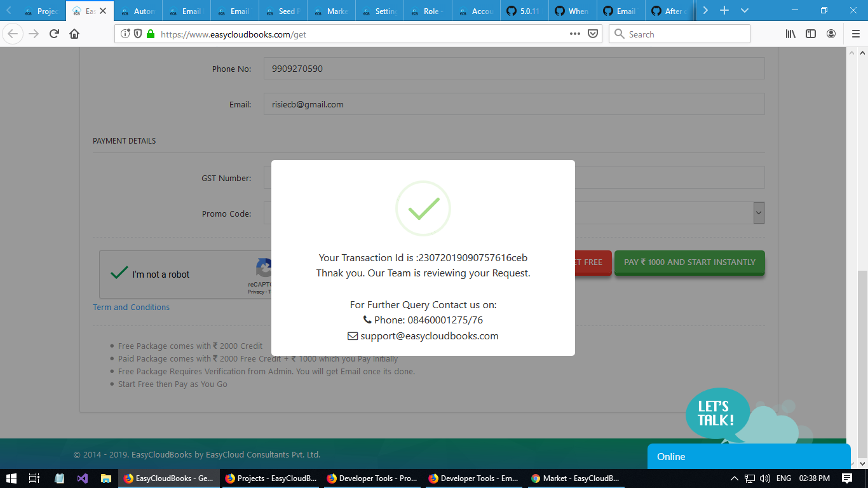Click the Email input field
This screenshot has height=488, width=868.
[x=514, y=104]
